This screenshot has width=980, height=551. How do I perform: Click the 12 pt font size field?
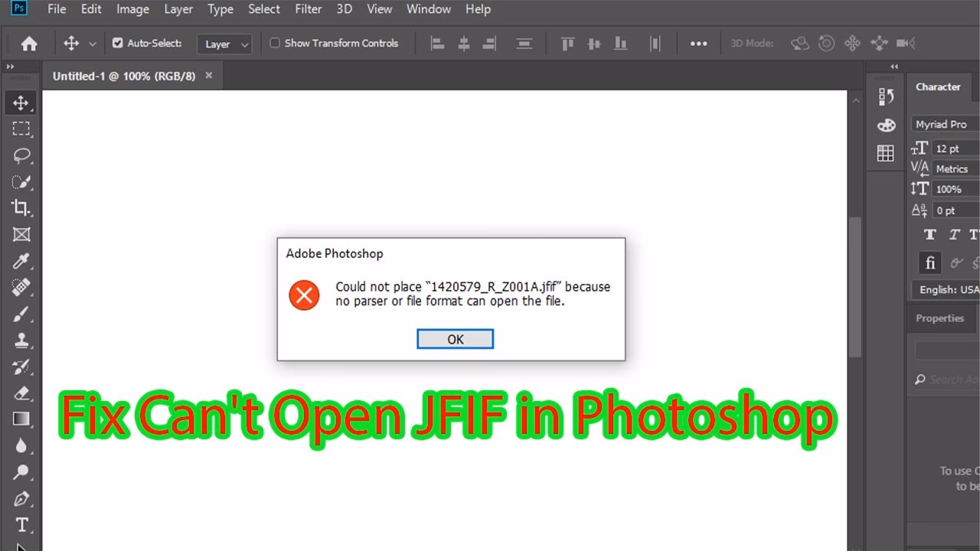click(x=954, y=148)
